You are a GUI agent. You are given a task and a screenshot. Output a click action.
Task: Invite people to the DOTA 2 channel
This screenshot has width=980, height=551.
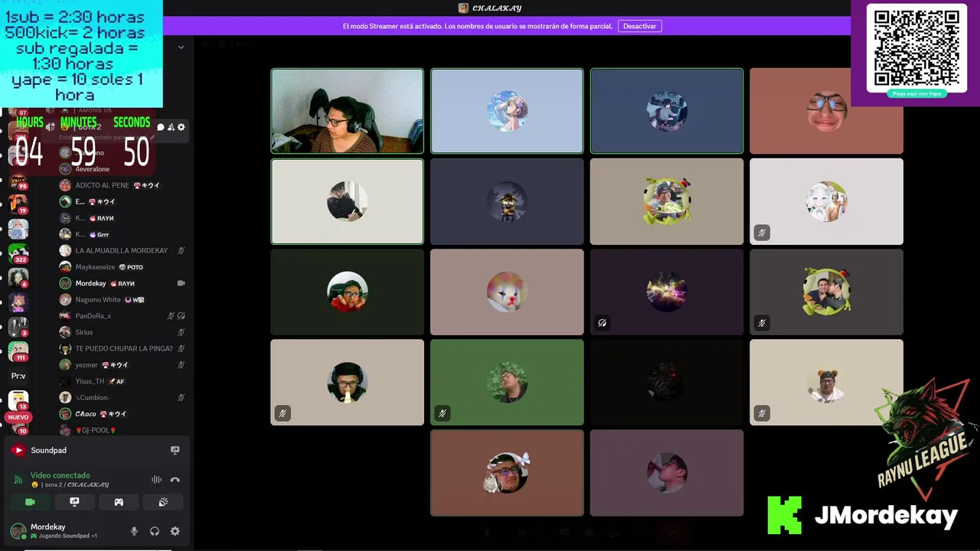(171, 127)
